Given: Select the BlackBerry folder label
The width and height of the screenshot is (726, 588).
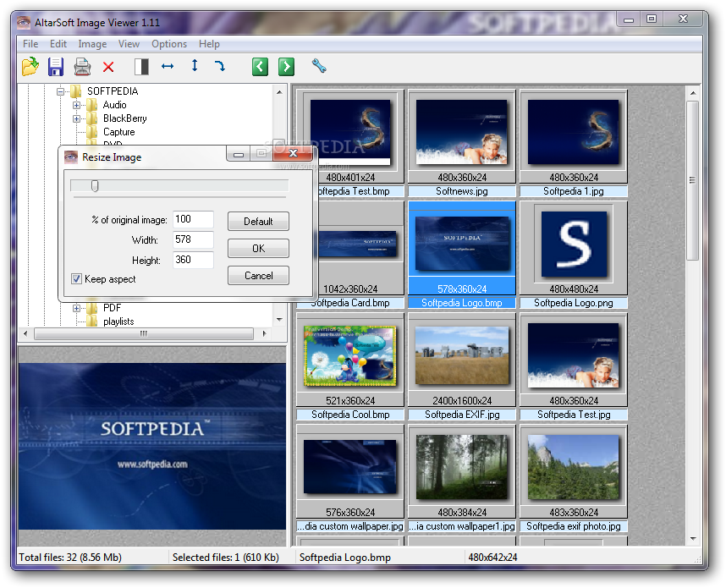Looking at the screenshot, I should pyautogui.click(x=125, y=118).
